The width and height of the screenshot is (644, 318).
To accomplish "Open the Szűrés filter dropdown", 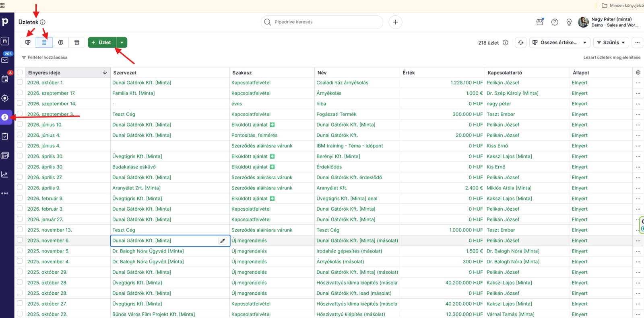I will tap(611, 42).
